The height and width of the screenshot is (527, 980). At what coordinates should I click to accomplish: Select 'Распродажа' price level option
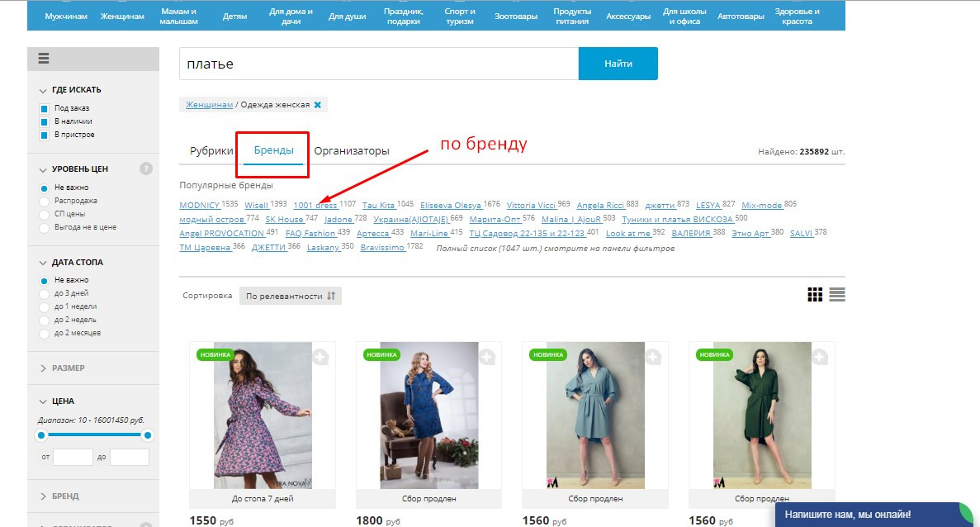(x=44, y=202)
